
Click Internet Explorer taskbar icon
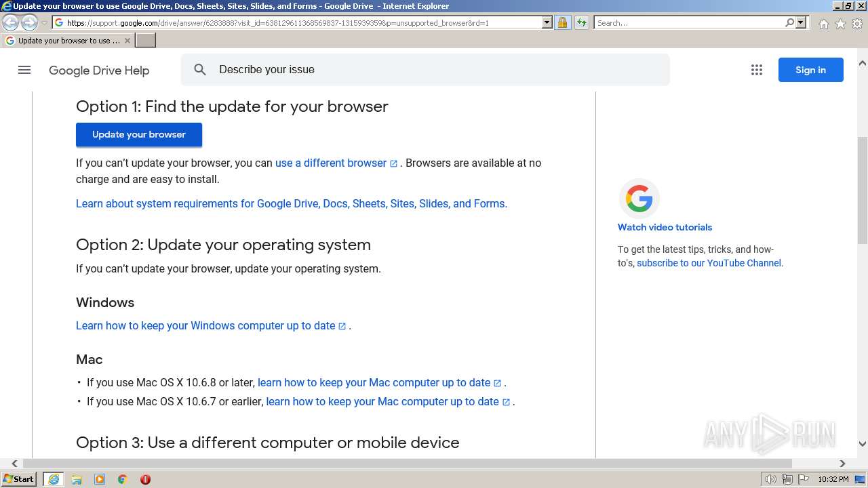(54, 479)
